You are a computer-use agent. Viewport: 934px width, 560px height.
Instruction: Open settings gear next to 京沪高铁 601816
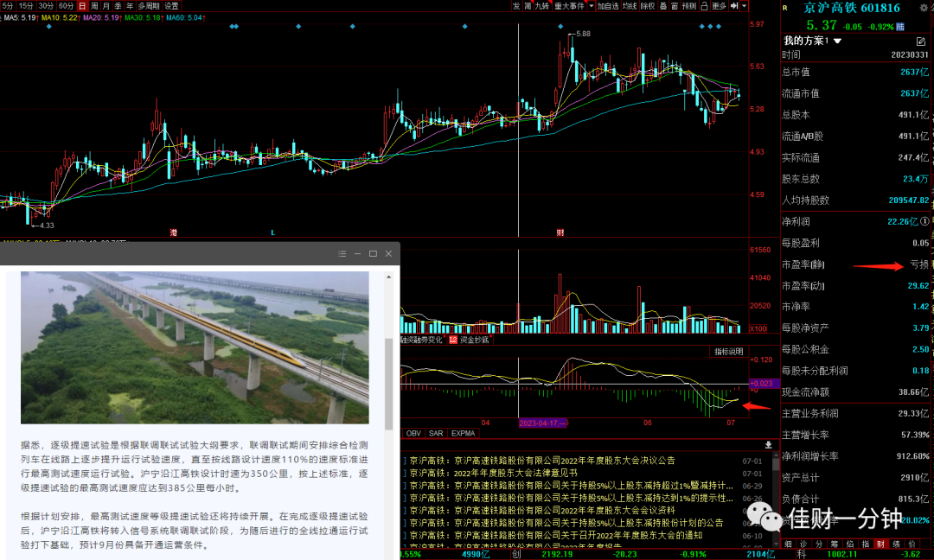(924, 8)
